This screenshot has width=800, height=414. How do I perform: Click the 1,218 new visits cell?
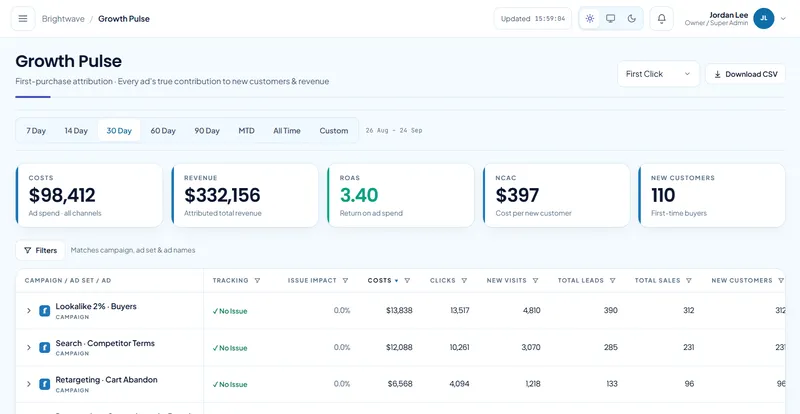(532, 384)
